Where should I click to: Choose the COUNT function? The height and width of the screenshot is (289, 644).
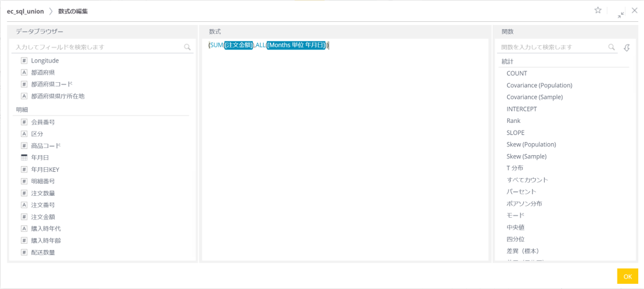516,74
